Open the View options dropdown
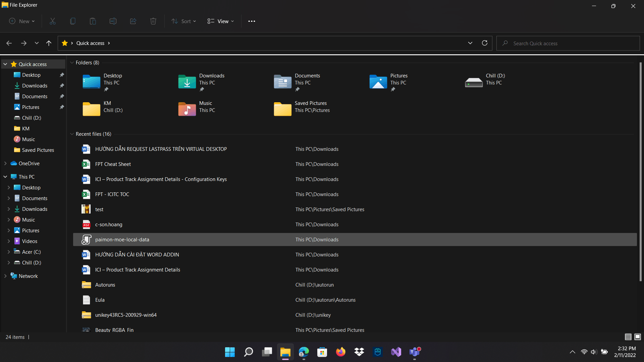The height and width of the screenshot is (362, 644). tap(220, 21)
